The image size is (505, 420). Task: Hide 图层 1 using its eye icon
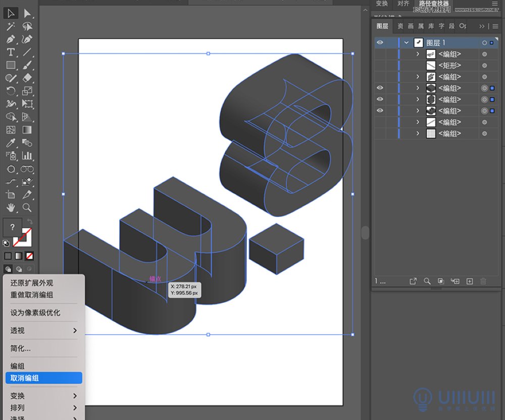pyautogui.click(x=380, y=43)
